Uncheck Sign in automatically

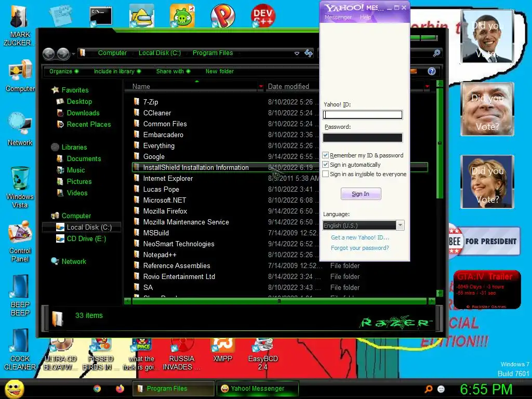(x=325, y=165)
